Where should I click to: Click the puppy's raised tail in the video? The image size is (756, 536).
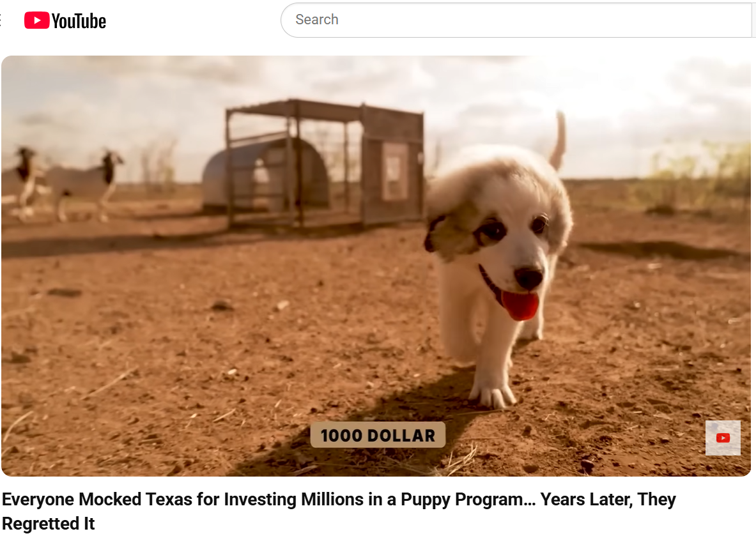tap(559, 141)
